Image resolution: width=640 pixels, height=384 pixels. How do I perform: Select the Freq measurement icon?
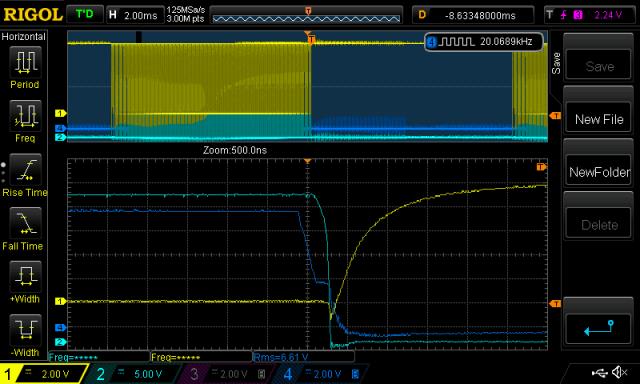coord(25,116)
